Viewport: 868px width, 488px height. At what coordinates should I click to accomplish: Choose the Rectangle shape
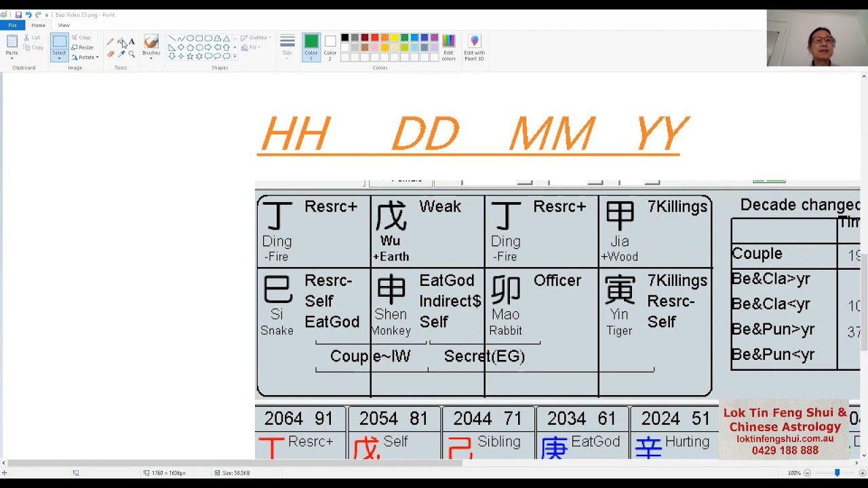pos(199,39)
